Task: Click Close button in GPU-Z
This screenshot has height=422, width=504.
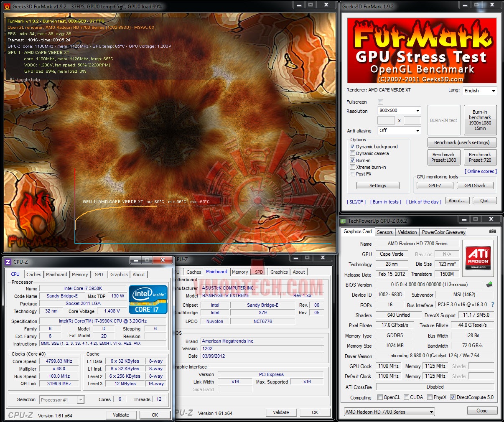Action: pos(482,411)
